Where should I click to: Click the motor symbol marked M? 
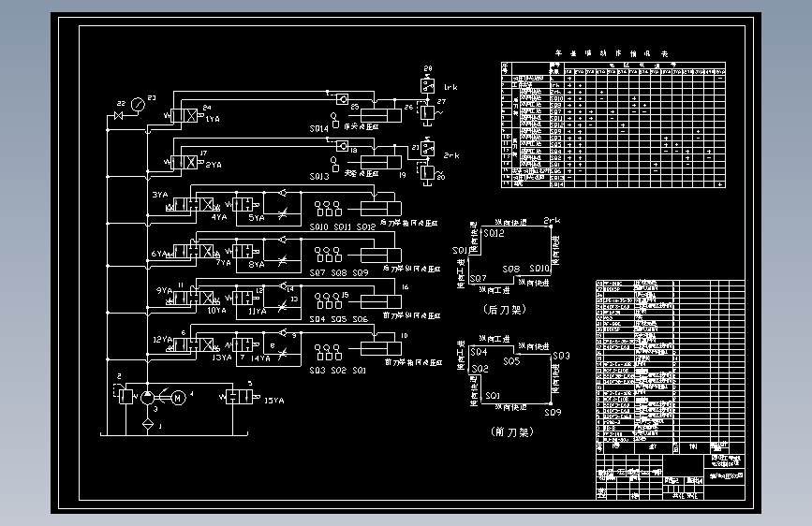[x=178, y=398]
